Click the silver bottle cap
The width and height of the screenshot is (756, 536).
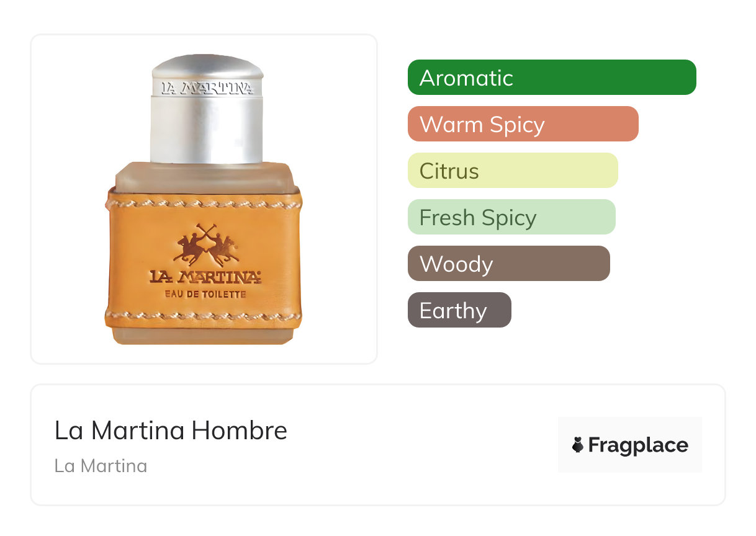point(207,109)
